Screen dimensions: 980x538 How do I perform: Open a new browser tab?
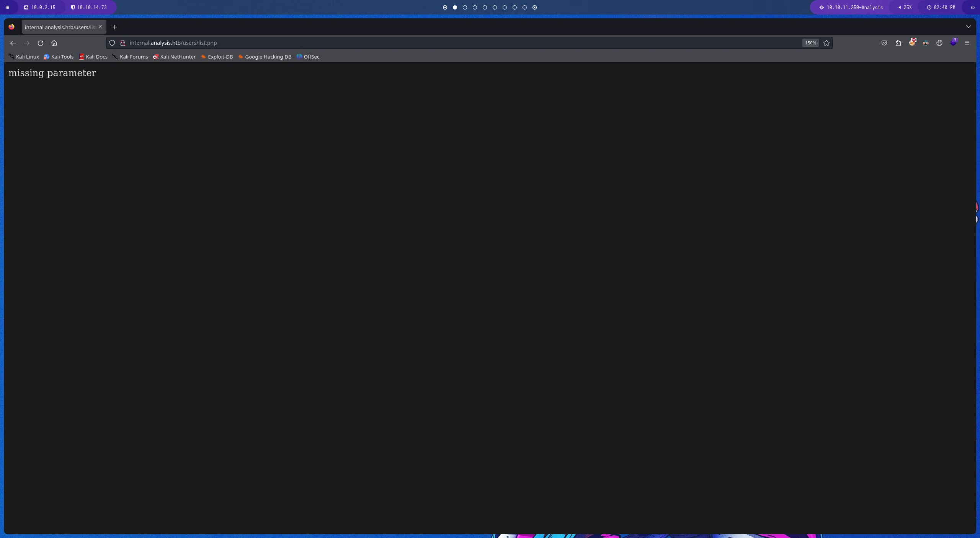pyautogui.click(x=114, y=27)
